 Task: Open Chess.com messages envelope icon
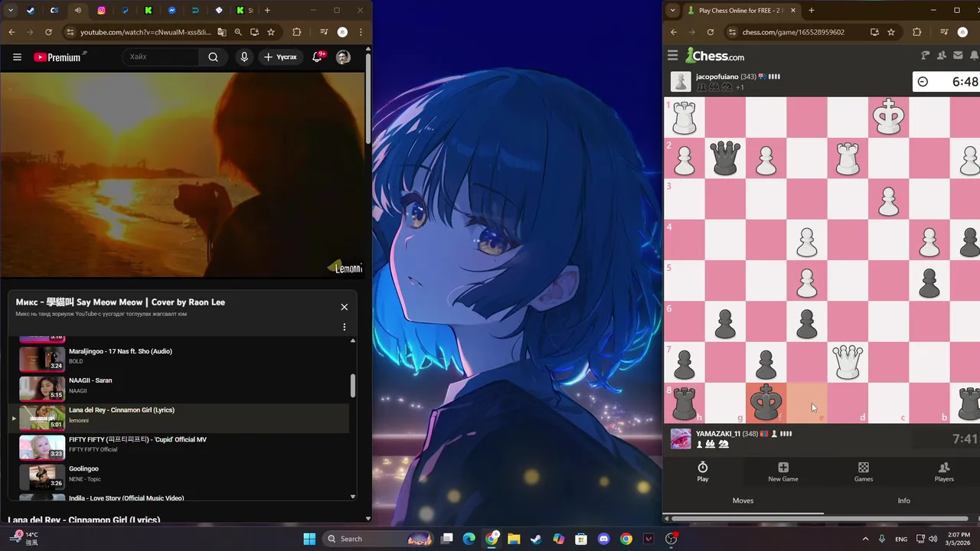pyautogui.click(x=958, y=55)
